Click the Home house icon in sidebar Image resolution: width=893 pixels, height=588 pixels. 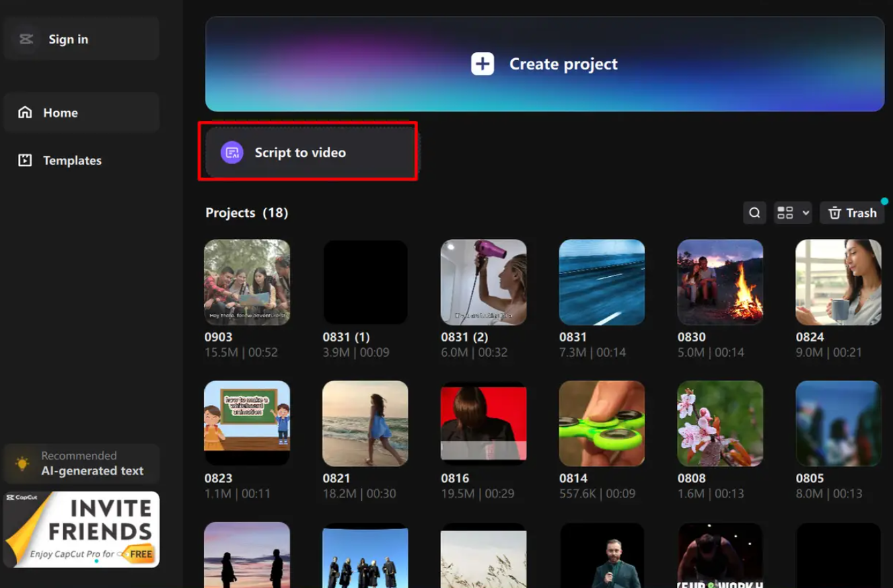25,112
